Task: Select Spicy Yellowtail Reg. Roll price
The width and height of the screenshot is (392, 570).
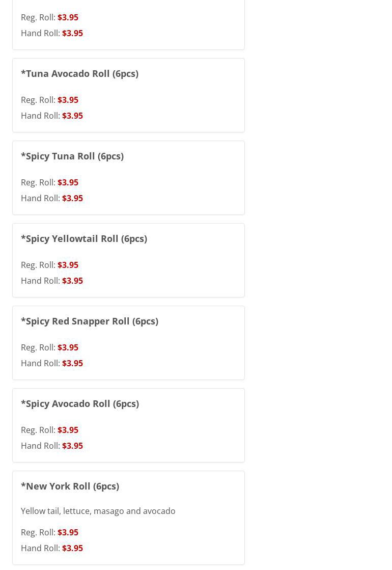Action: tap(68, 265)
